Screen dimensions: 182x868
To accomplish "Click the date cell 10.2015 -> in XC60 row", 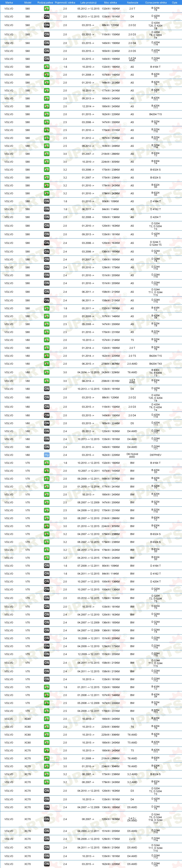I will click(88, 743).
